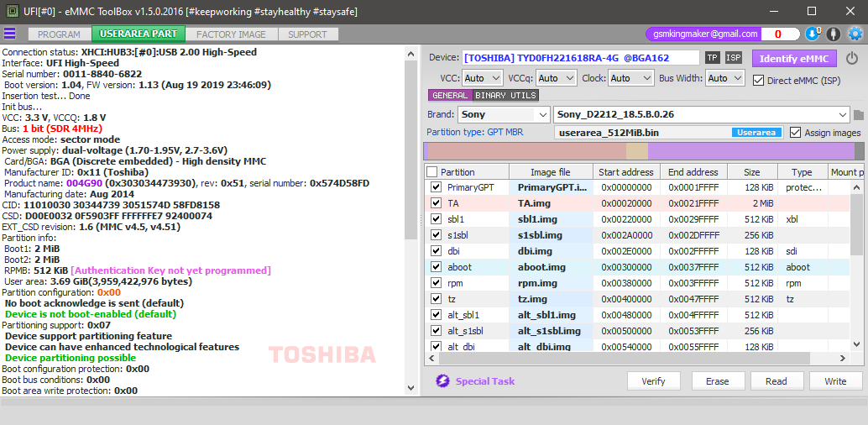This screenshot has height=425, width=868.
Task: Click the gsmkingmaker@gmail.com account badge
Action: [x=703, y=34]
